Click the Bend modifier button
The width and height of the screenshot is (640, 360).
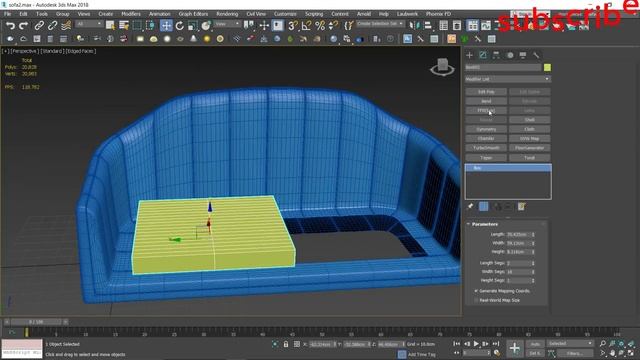click(x=486, y=101)
